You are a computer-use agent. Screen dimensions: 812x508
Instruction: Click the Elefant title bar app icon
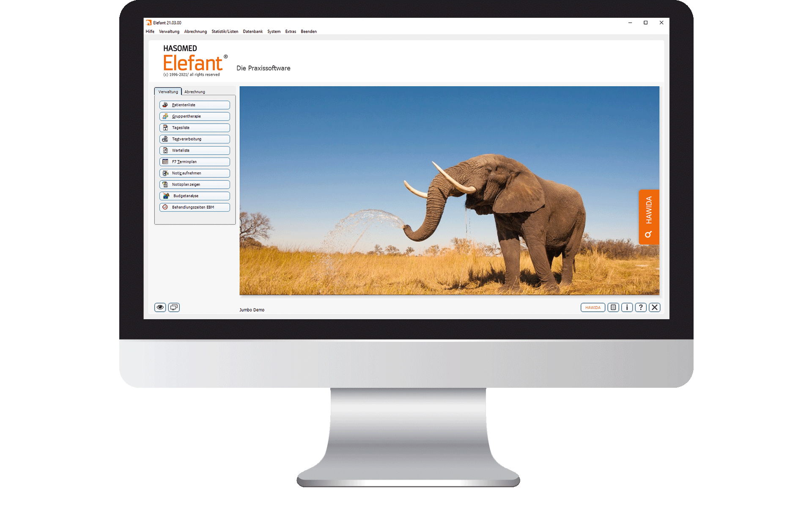[149, 23]
